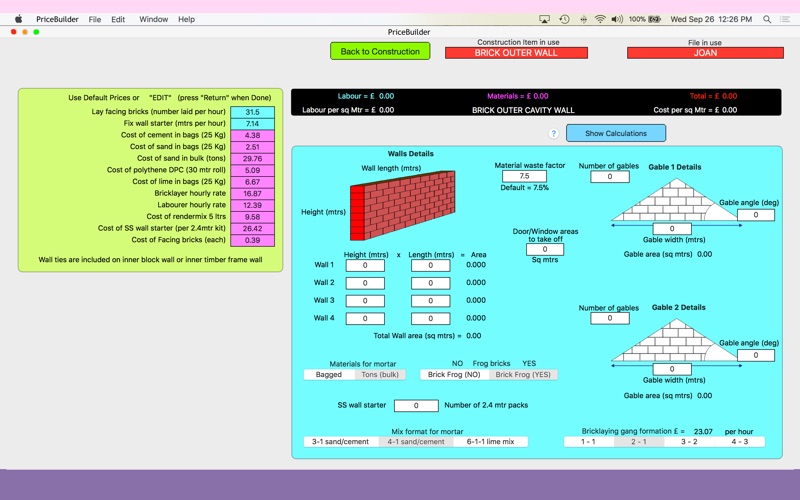Choose 4-1 sand/cement mix format
Image resolution: width=800 pixels, height=500 pixels.
(416, 442)
